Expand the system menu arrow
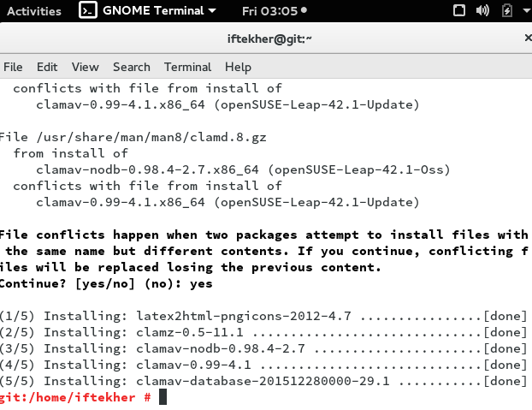Viewport: 532px width, 410px height. pyautogui.click(x=527, y=10)
